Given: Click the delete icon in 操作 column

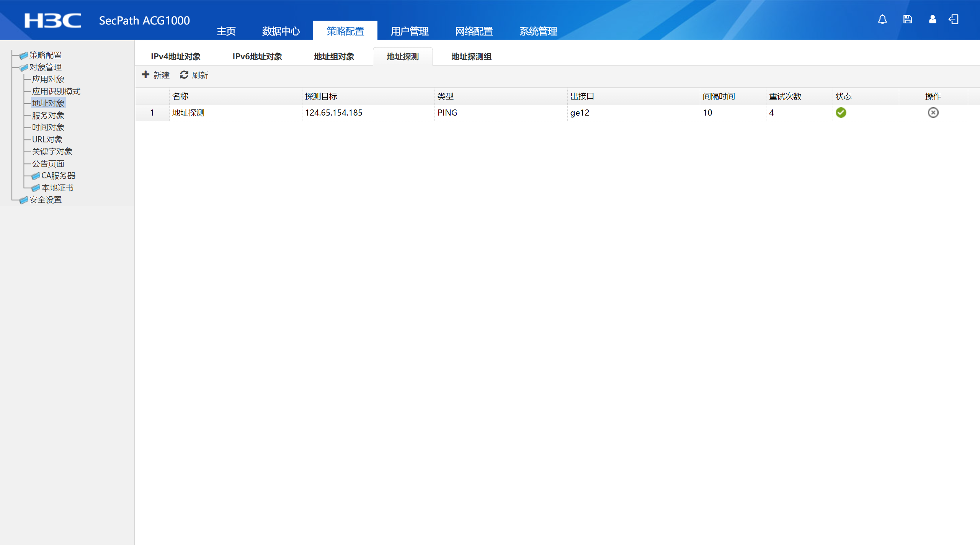Looking at the screenshot, I should coord(933,113).
